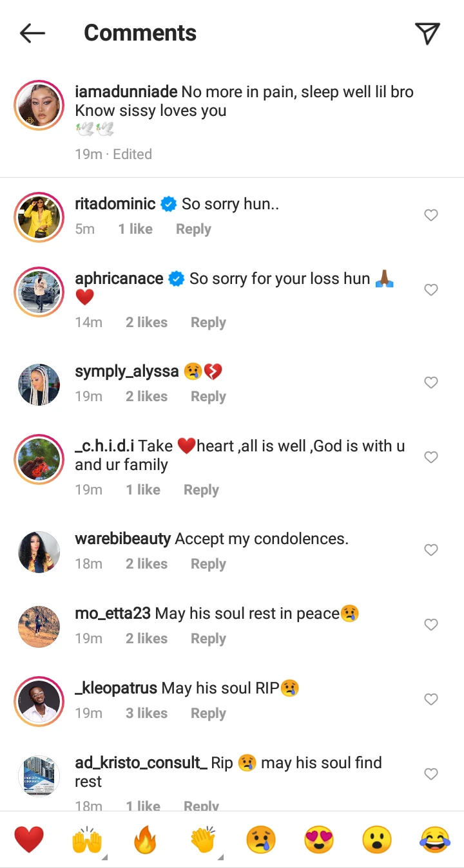Choose the clapping hands emoji reaction
This screenshot has width=464, height=868.
pyautogui.click(x=202, y=840)
